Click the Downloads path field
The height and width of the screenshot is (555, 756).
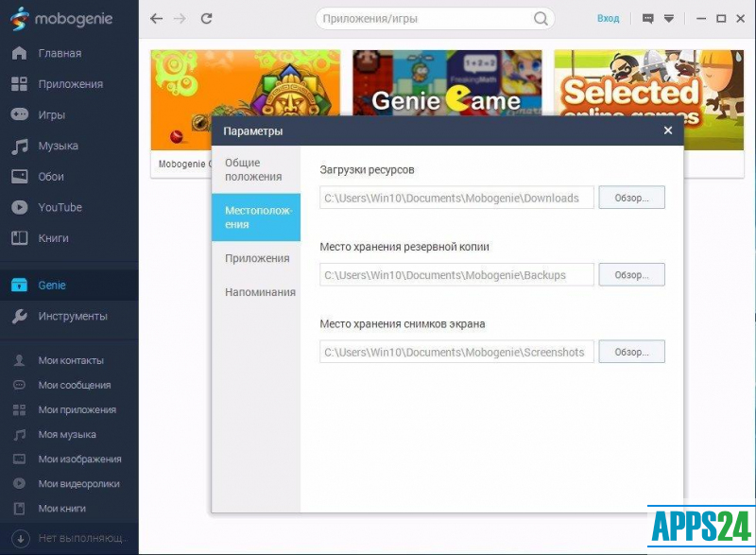[456, 198]
